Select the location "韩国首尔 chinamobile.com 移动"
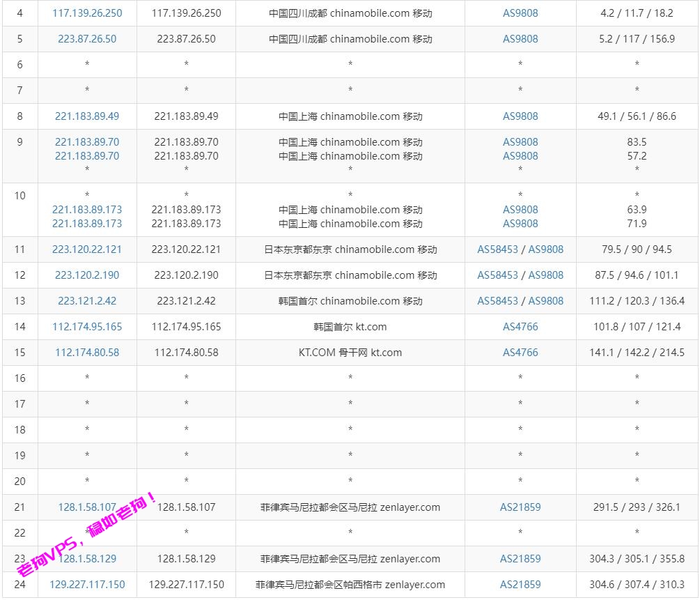The width and height of the screenshot is (700, 600). (x=350, y=301)
